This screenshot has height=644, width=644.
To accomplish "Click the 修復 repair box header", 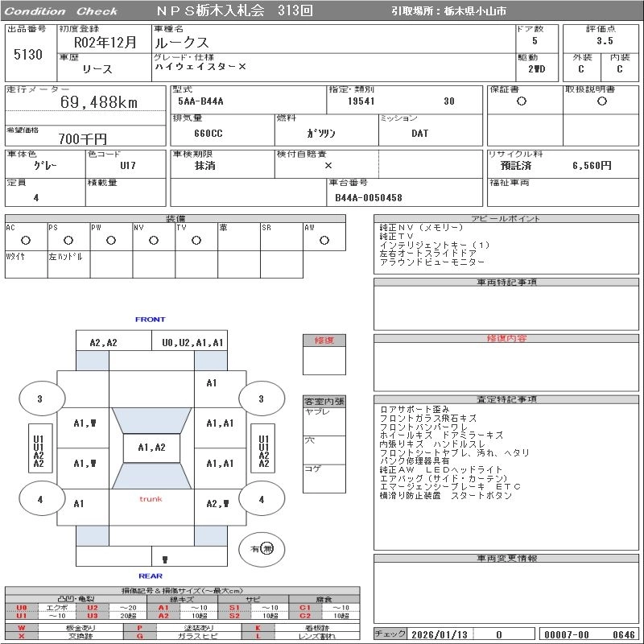I will (x=324, y=340).
